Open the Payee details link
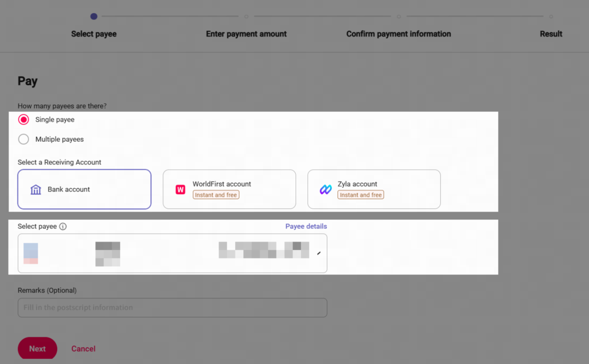Viewport: 589px width, 364px height. [x=306, y=226]
